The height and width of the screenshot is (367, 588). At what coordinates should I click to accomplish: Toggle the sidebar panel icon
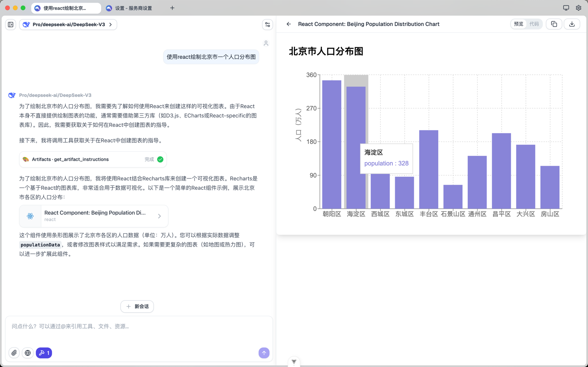(10, 24)
